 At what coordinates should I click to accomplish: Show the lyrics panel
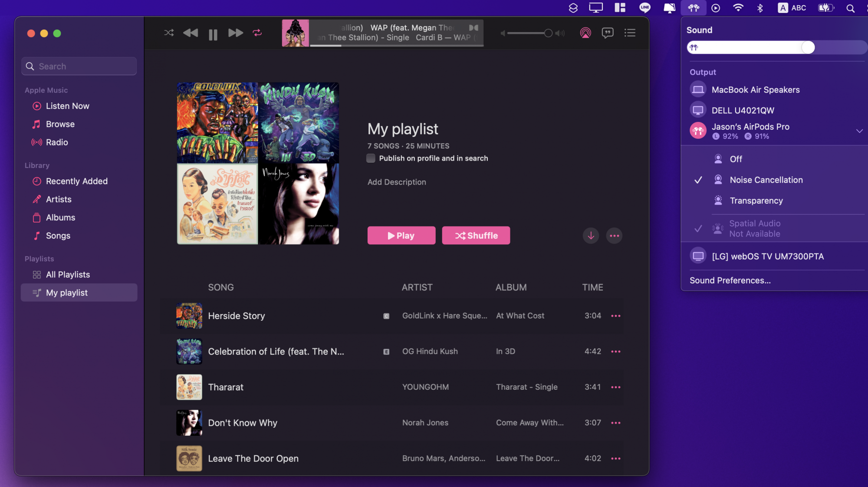pyautogui.click(x=608, y=33)
